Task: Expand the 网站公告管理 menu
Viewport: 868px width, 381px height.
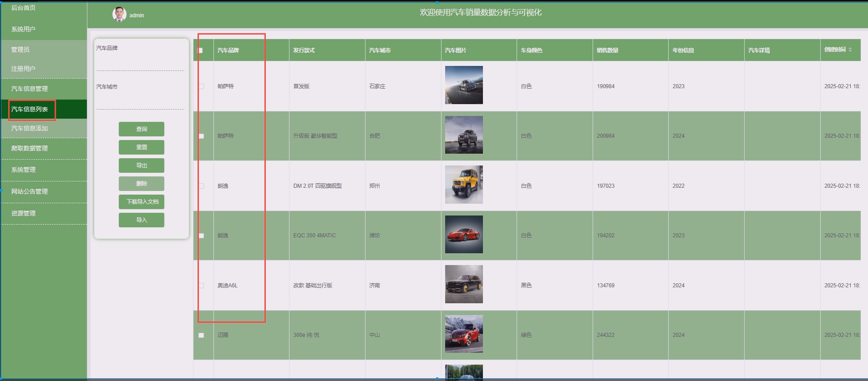Action: pyautogui.click(x=44, y=191)
